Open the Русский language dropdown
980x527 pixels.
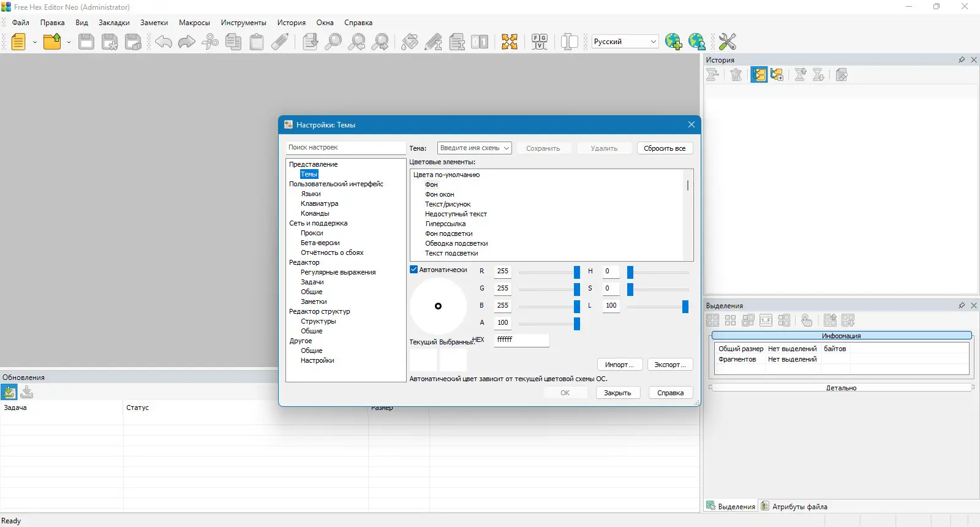pos(653,42)
